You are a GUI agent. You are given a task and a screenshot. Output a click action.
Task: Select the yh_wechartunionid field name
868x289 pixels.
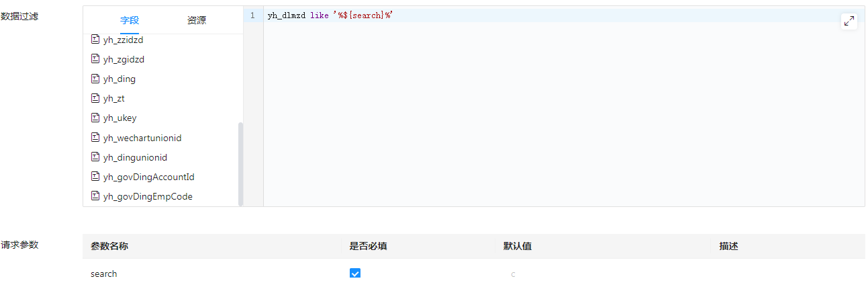coord(142,138)
